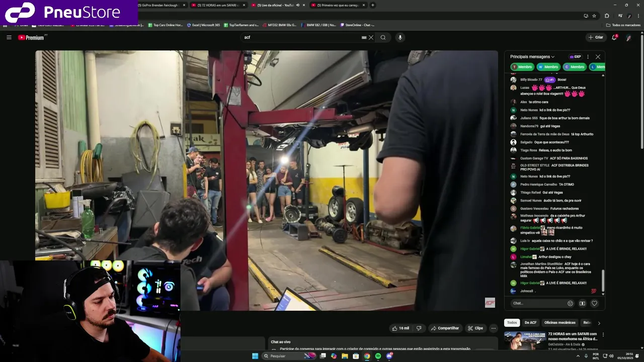Open the YouTube account avatar menu
644x362 pixels.
click(x=629, y=37)
